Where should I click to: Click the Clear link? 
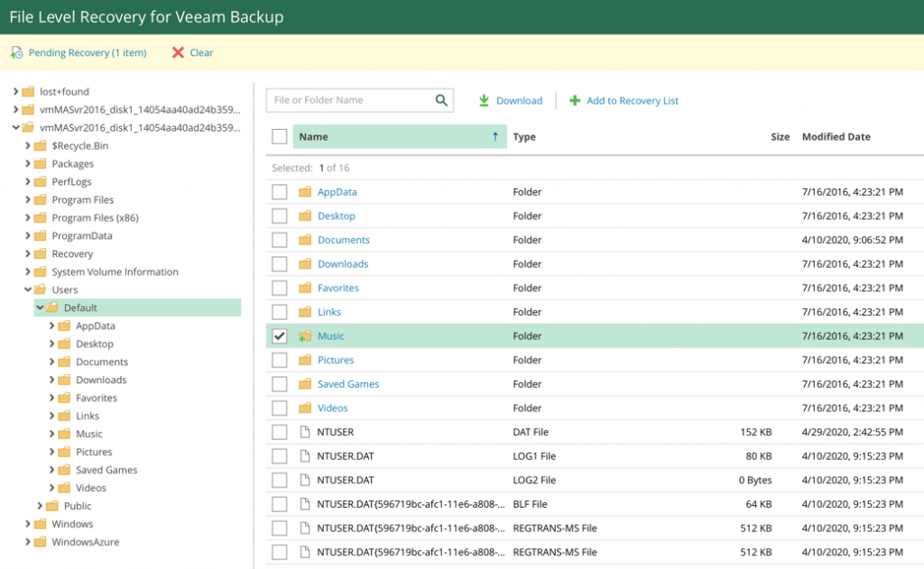coord(201,52)
